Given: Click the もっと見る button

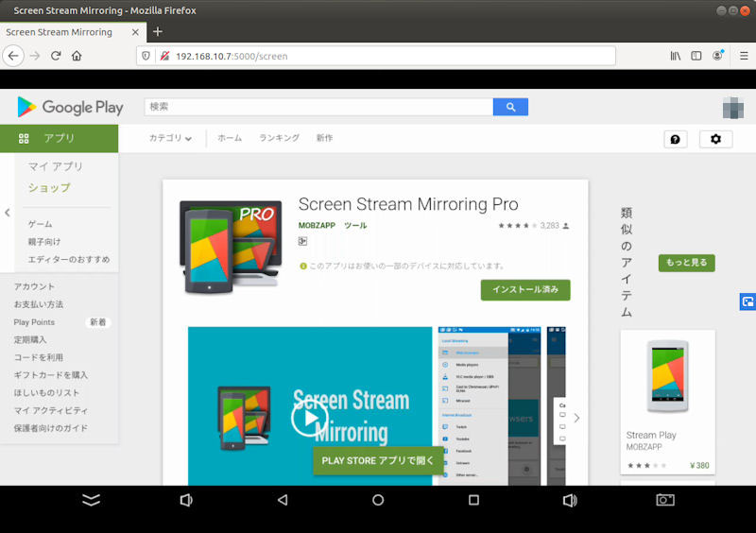Looking at the screenshot, I should [x=687, y=263].
